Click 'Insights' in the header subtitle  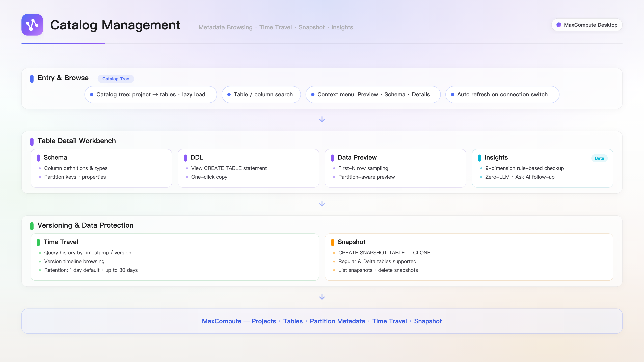coord(342,27)
